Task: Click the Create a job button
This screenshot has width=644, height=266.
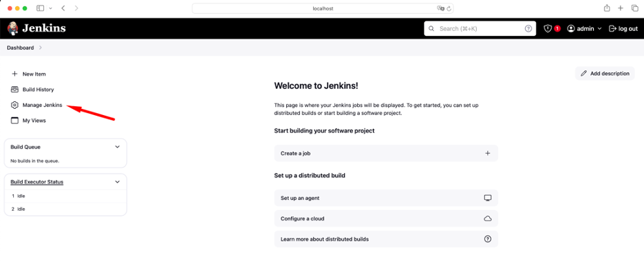Action: (386, 153)
